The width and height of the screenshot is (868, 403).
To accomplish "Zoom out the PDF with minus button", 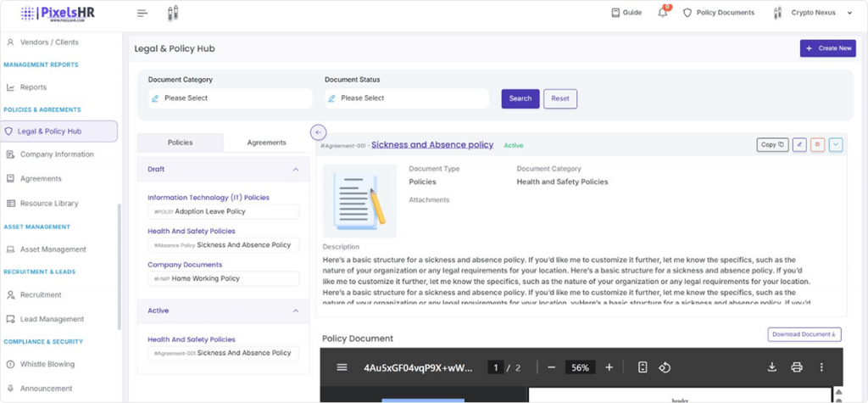I will (x=551, y=367).
